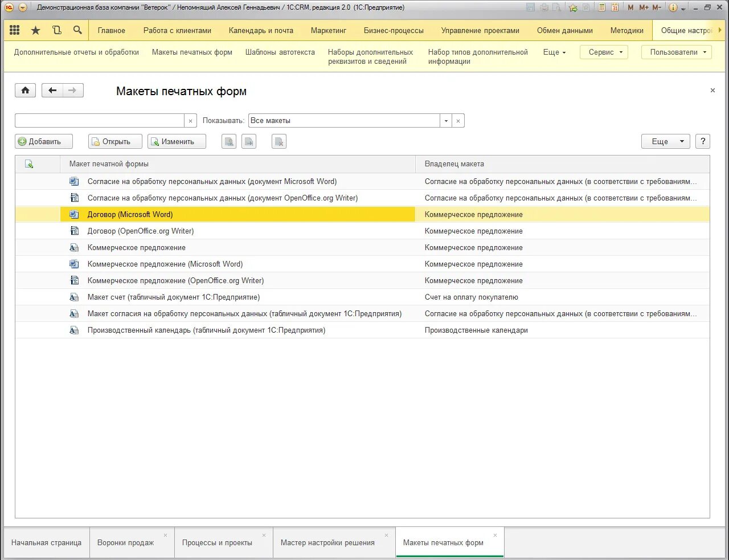Expand the Пользователи dropdown
This screenshot has width=729, height=560.
point(677,52)
